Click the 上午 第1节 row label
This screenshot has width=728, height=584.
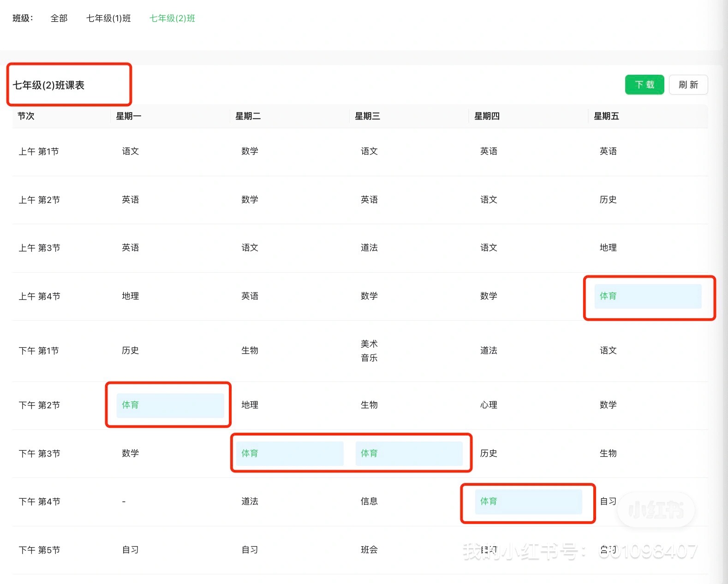point(39,152)
